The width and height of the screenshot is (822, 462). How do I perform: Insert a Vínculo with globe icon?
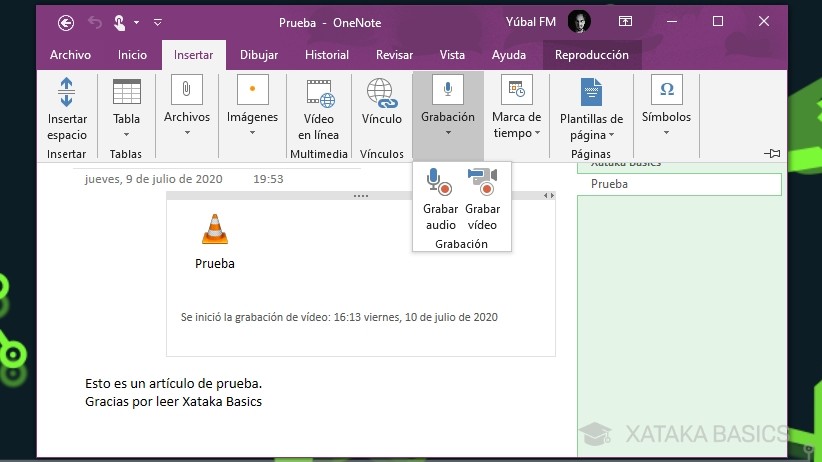pos(382,102)
